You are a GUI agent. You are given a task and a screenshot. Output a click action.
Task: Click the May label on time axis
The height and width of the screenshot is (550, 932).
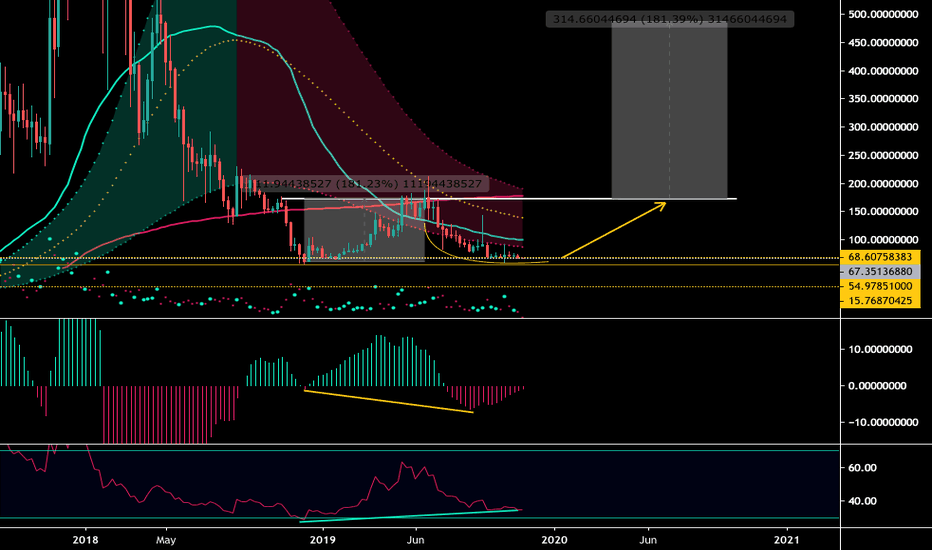click(166, 540)
